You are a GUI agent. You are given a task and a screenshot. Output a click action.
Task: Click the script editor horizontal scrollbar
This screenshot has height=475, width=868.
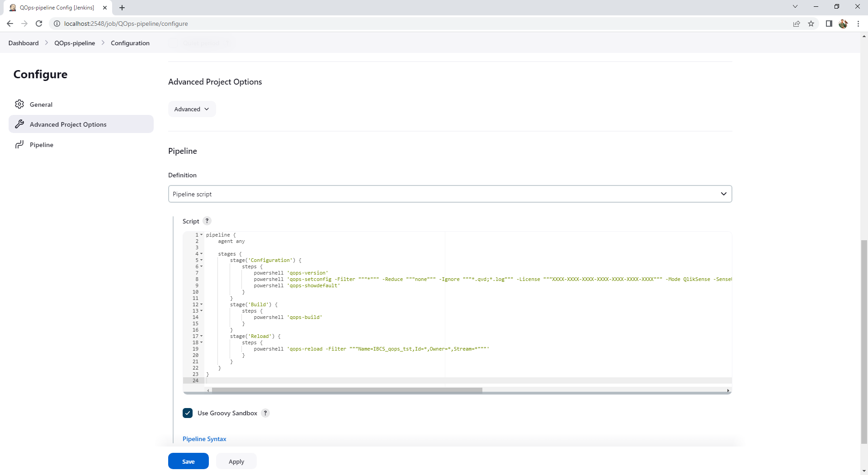pos(347,390)
